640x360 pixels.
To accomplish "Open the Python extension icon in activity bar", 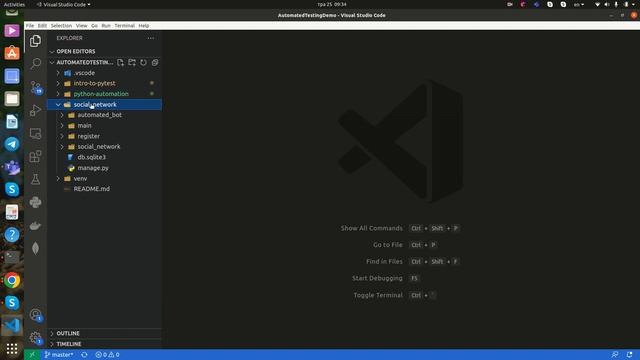I will [x=36, y=202].
